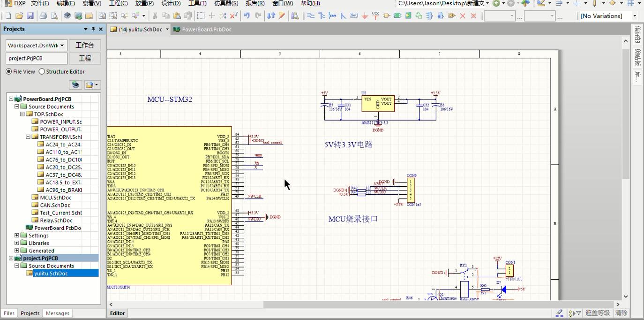Switch to the PowerBoard.PcbDoc tab
The height and width of the screenshot is (320, 644).
click(x=202, y=29)
